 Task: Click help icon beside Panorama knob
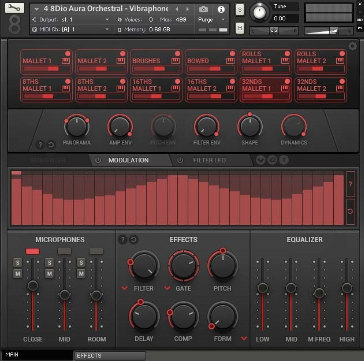coord(41,145)
